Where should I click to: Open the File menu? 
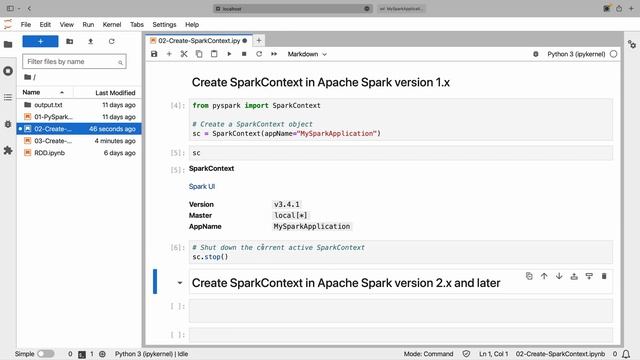(x=26, y=24)
